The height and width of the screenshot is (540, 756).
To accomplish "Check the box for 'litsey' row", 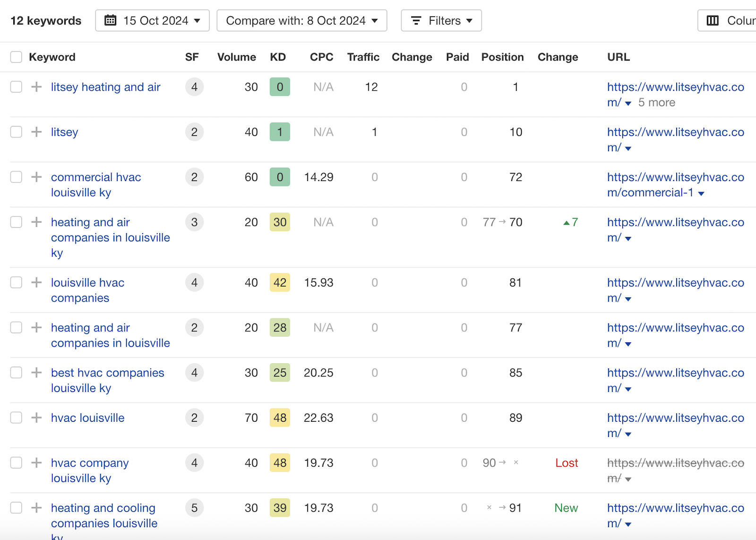I will pos(16,132).
